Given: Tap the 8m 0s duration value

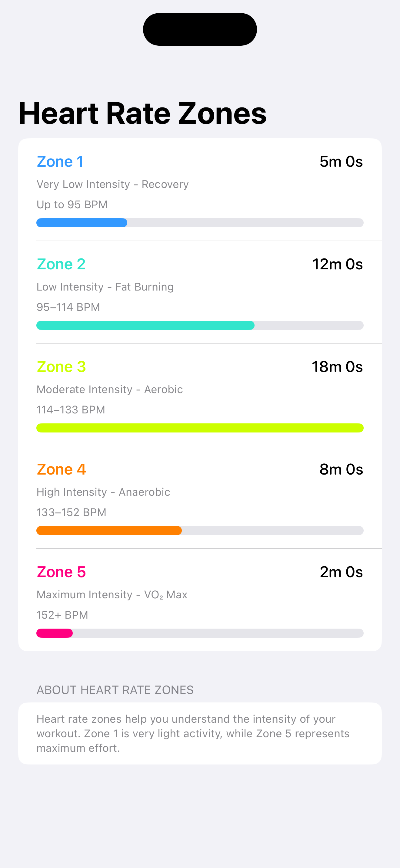Looking at the screenshot, I should point(341,469).
